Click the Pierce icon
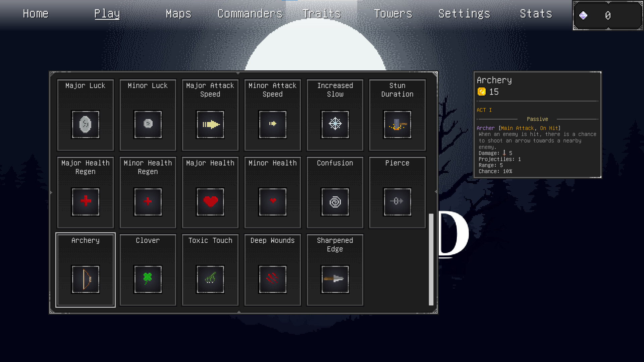Image resolution: width=644 pixels, height=362 pixels. (x=397, y=202)
